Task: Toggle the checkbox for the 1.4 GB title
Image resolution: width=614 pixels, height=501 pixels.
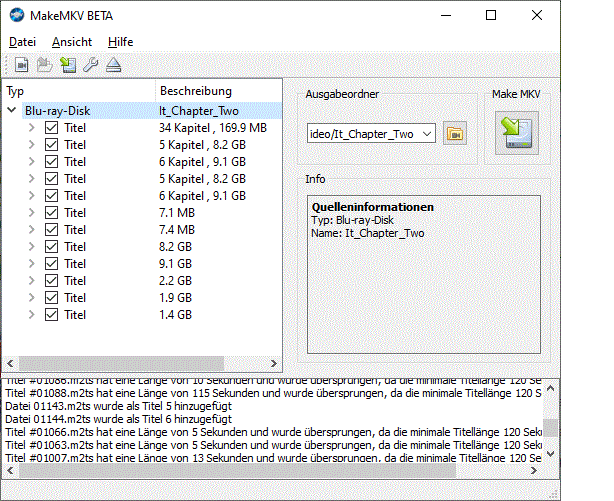Action: pyautogui.click(x=52, y=315)
